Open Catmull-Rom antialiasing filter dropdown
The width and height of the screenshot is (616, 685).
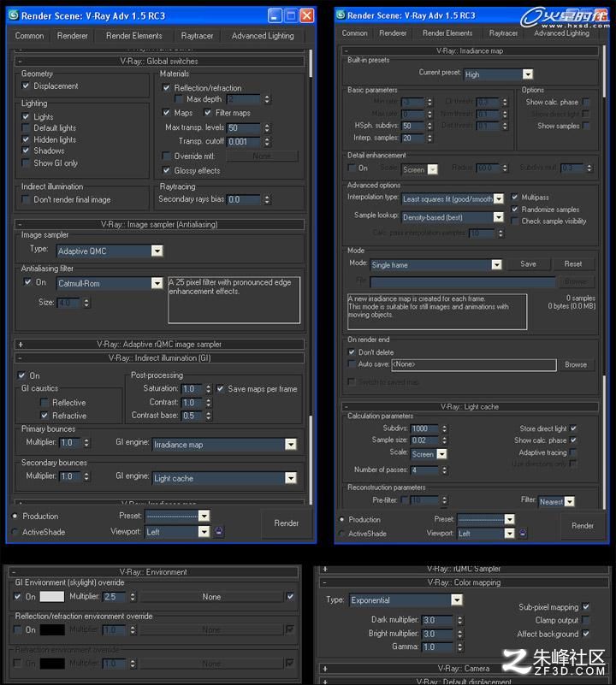tap(157, 283)
